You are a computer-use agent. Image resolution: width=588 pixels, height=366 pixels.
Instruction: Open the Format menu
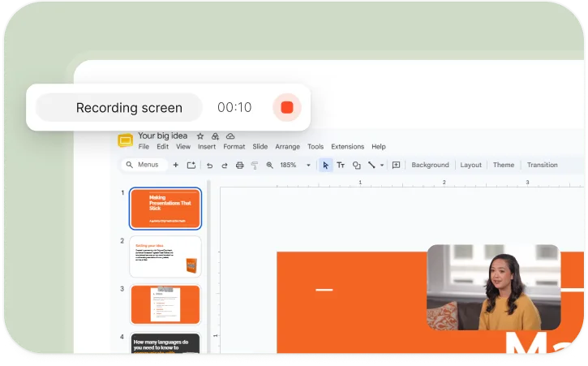234,146
